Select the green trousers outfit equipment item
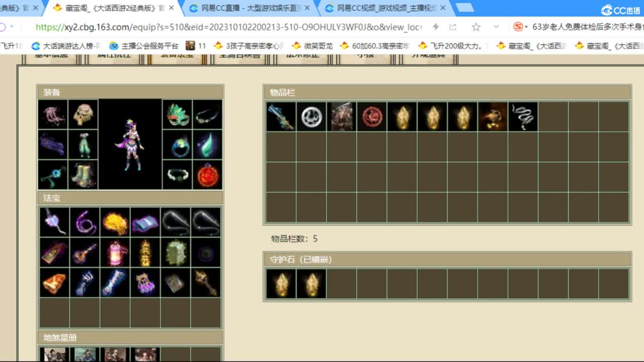 pos(83,145)
